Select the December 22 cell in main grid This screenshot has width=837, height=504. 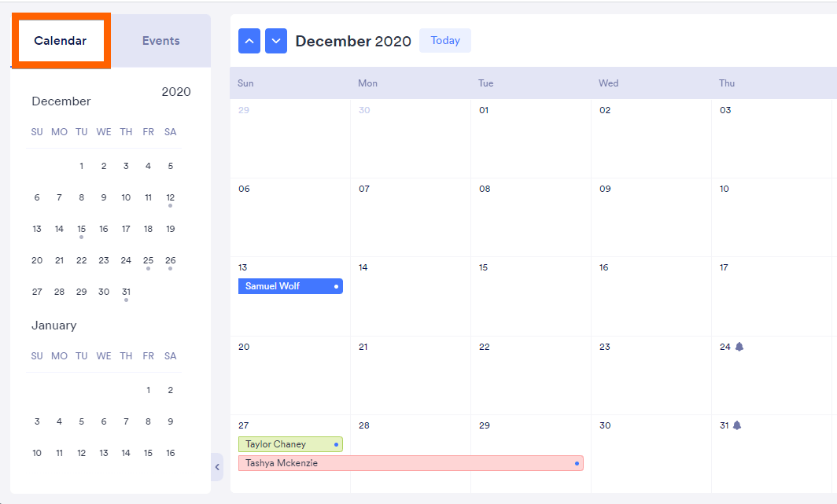pos(530,375)
